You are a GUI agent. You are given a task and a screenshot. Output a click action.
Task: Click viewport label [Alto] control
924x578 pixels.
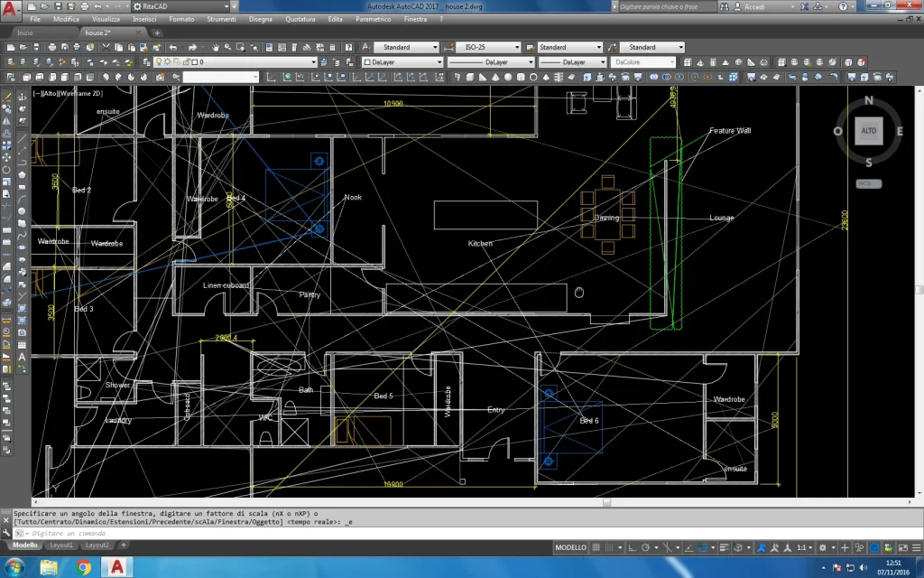pos(49,93)
